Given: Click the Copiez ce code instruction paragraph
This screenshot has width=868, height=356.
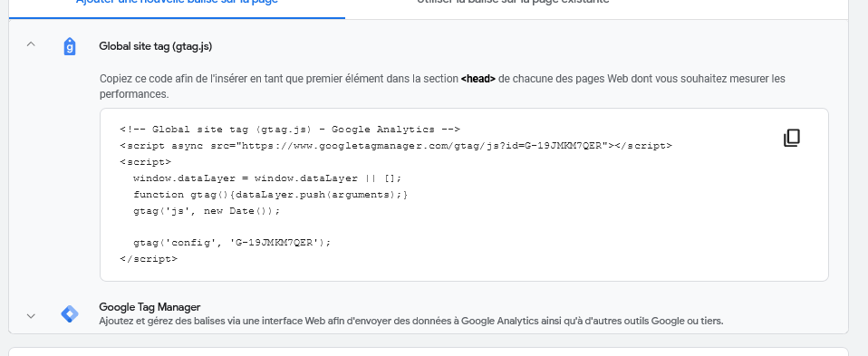Looking at the screenshot, I should (x=442, y=86).
